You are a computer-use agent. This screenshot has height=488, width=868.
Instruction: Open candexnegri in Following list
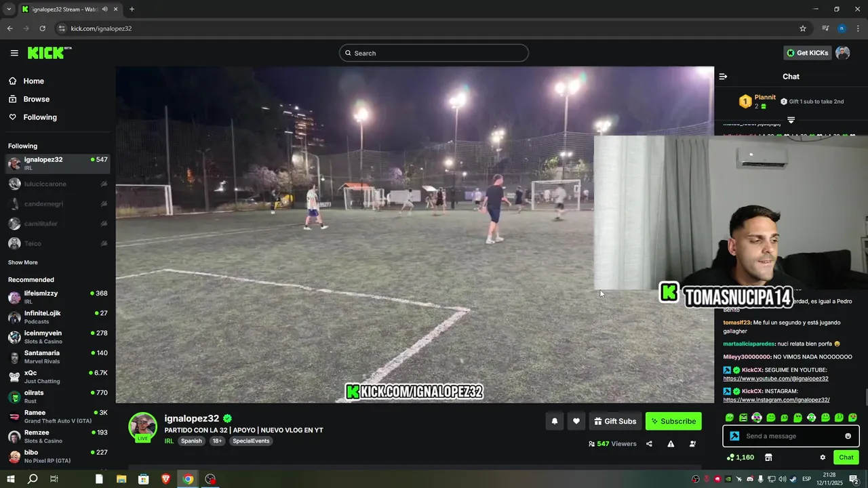58,203
